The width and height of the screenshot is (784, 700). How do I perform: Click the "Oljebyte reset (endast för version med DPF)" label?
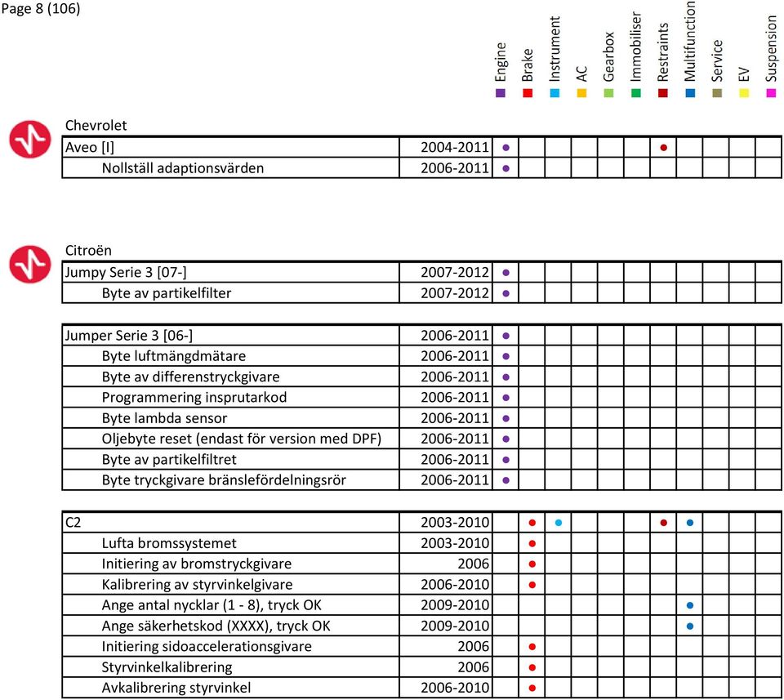242,439
